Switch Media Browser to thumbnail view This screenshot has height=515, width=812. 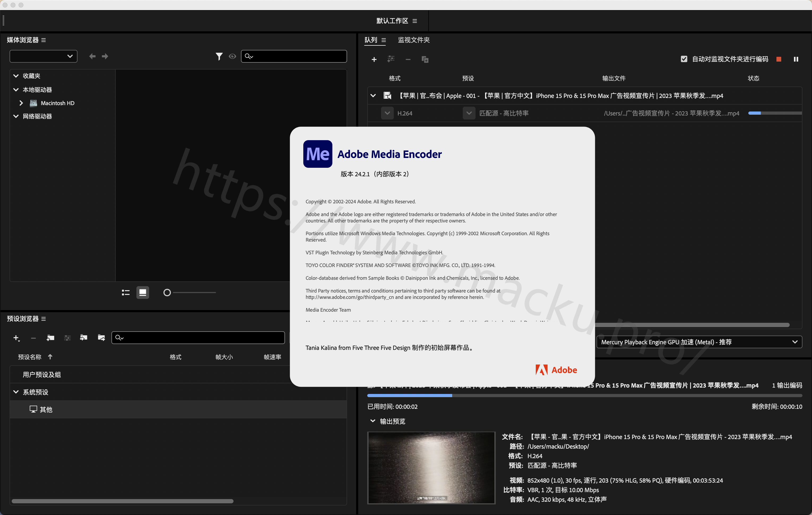pos(143,292)
